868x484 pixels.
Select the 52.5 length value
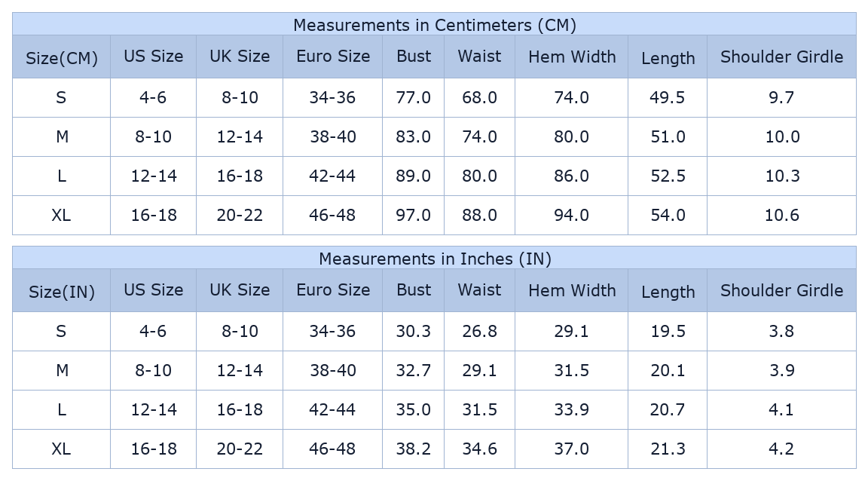coord(668,176)
